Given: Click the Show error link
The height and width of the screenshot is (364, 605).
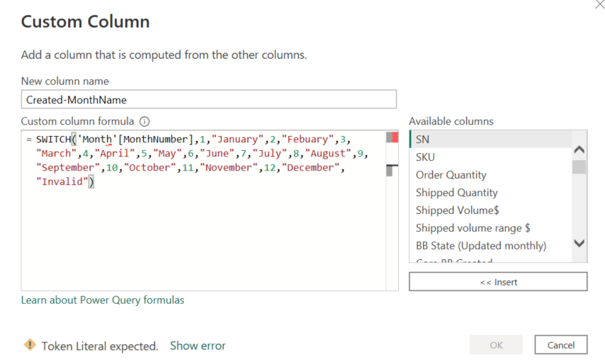Looking at the screenshot, I should [198, 346].
